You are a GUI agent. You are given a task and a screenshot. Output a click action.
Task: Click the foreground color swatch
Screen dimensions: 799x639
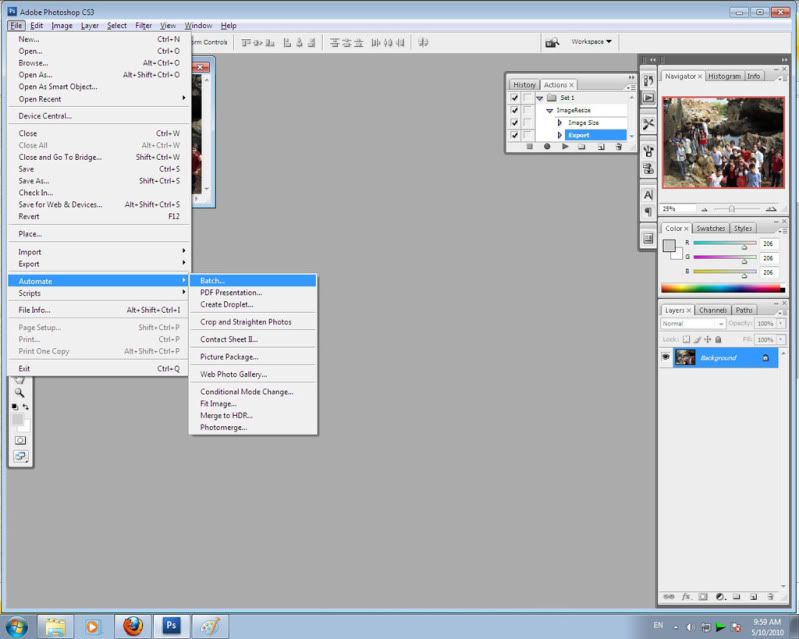click(x=669, y=246)
